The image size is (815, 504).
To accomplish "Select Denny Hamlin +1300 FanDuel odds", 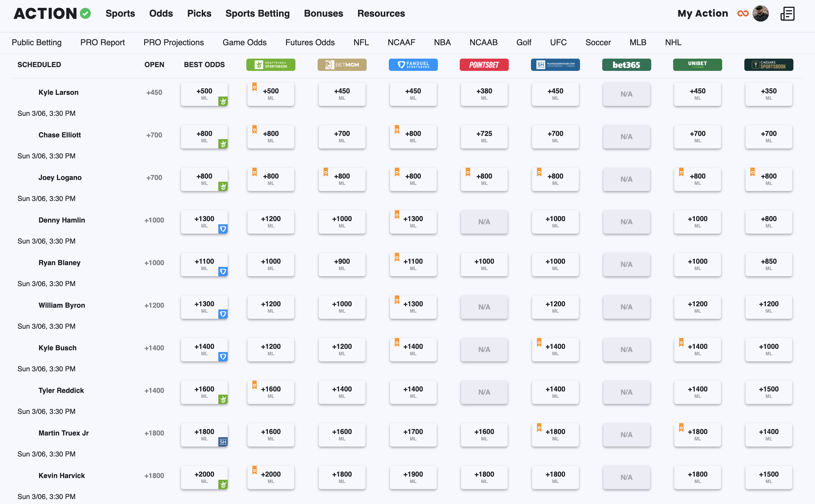I will click(413, 222).
